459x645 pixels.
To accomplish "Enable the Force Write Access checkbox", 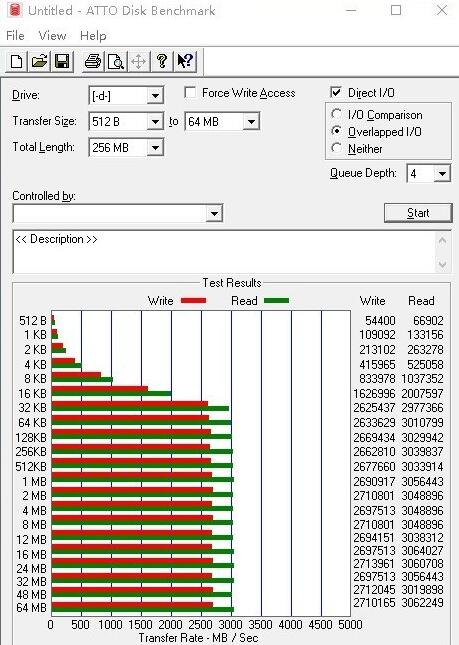I will [x=190, y=93].
